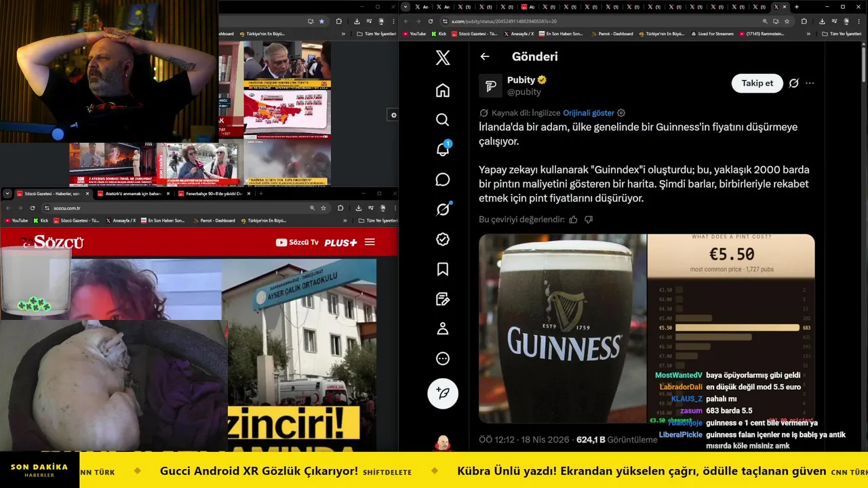Image resolution: width=868 pixels, height=488 pixels.
Task: Open new tab in Sözcü window
Action: 260,194
